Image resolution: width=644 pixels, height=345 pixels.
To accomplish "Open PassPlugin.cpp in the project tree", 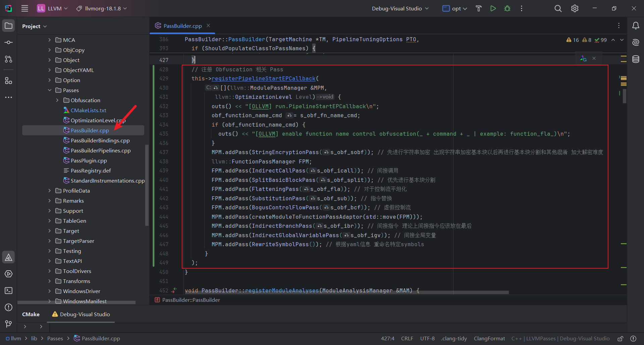I will pos(89,160).
